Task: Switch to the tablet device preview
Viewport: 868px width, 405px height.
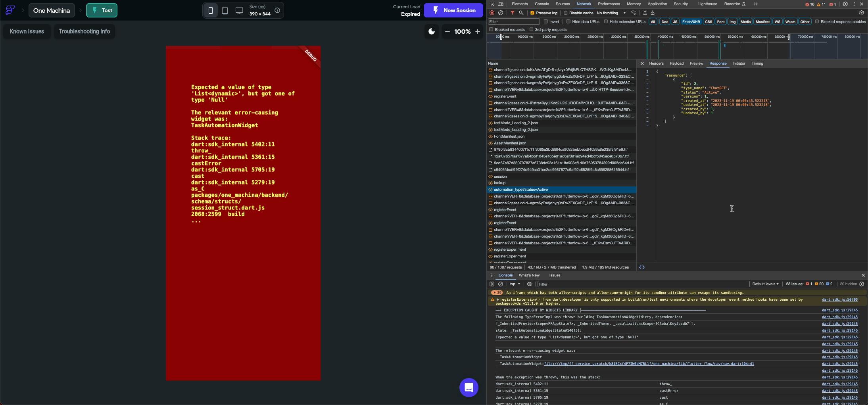Action: (x=225, y=11)
